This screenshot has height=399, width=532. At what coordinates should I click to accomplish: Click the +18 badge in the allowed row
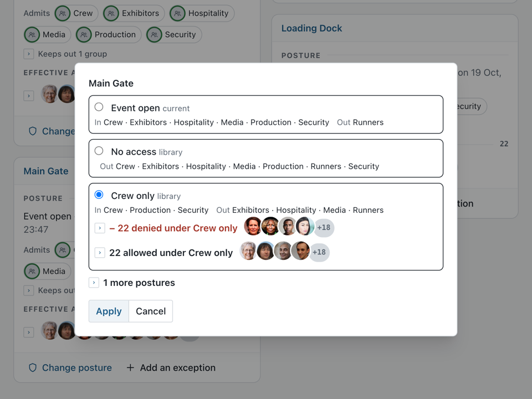[319, 252]
